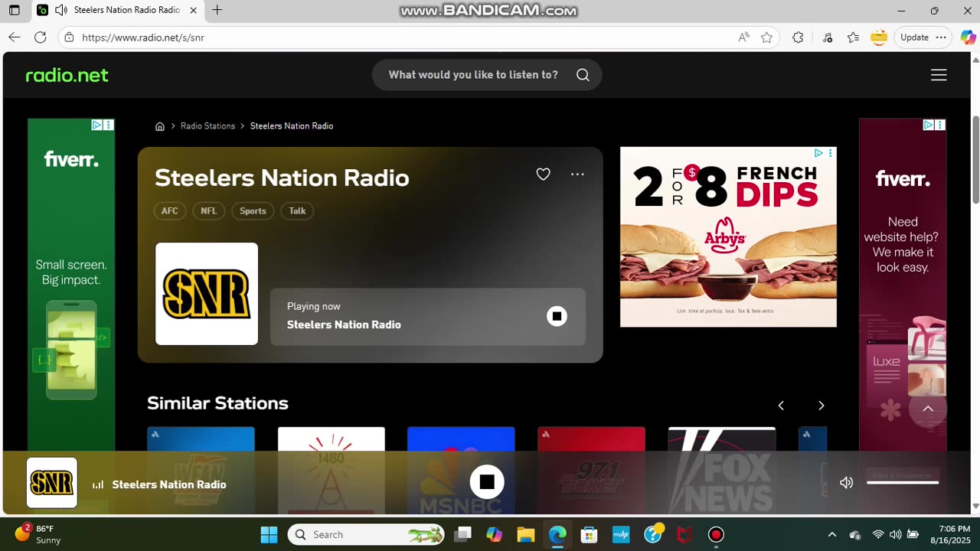Close the Steelers Nation Radio tab
The width and height of the screenshot is (980, 551).
[x=193, y=10]
